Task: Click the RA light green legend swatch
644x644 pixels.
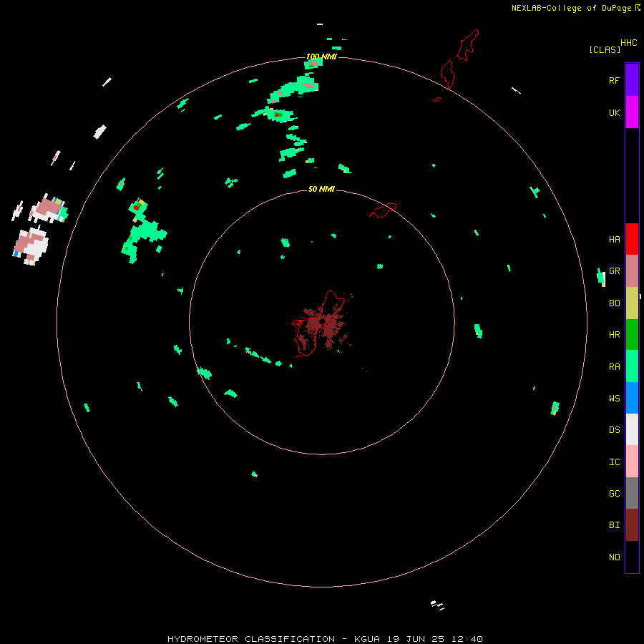Action: coord(632,366)
